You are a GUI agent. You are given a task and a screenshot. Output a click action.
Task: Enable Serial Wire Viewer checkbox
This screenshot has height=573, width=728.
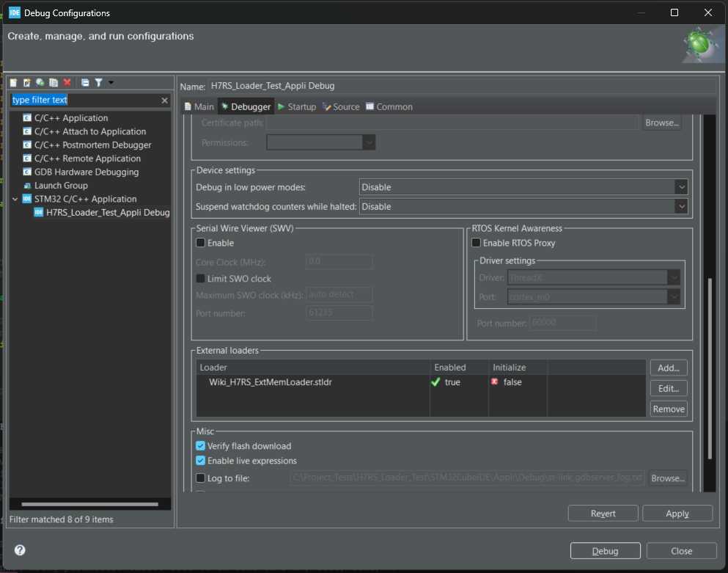tap(201, 243)
